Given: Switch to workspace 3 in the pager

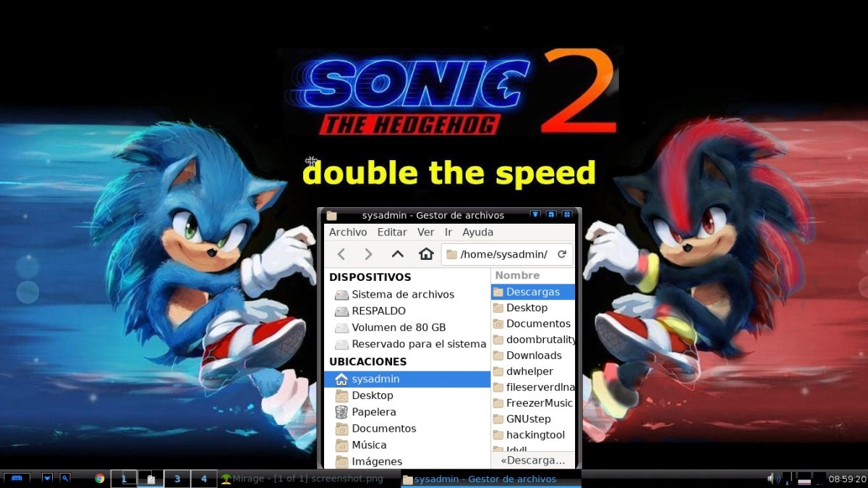Looking at the screenshot, I should 177,479.
